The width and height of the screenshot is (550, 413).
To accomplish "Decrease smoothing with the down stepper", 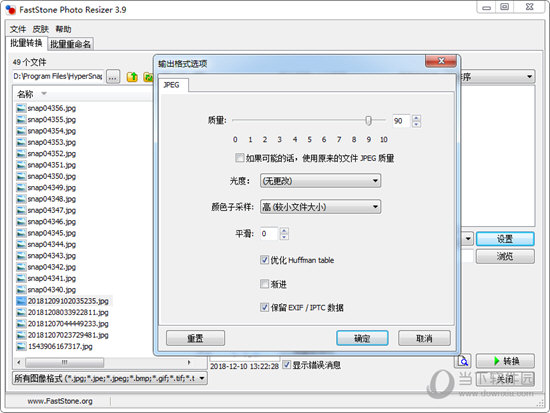I will (284, 237).
